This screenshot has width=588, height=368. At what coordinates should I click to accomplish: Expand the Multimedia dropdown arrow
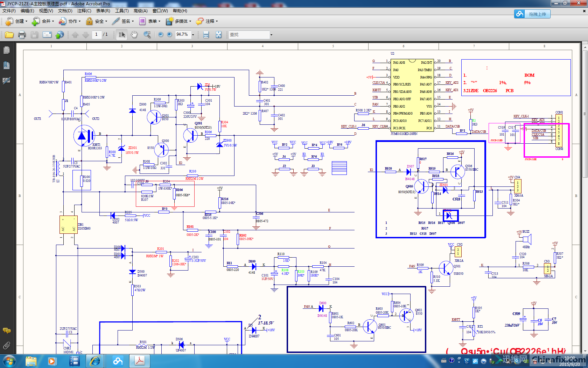coord(190,21)
